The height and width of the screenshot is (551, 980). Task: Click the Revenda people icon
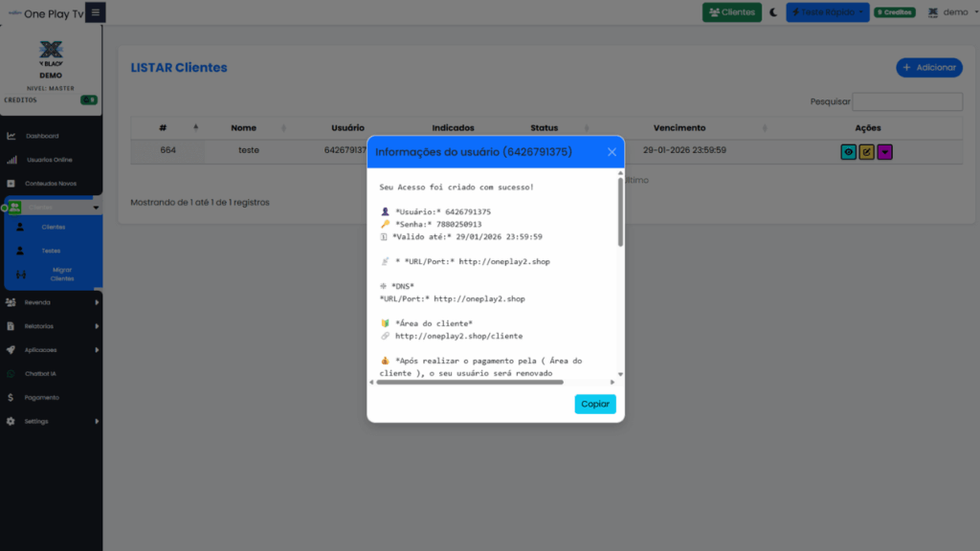11,302
